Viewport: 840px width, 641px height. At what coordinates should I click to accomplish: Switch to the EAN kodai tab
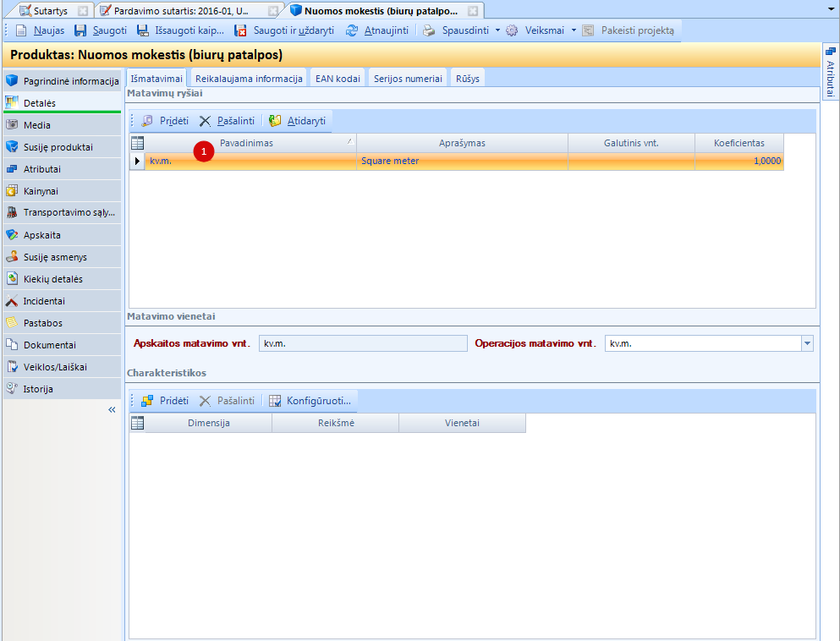coord(338,79)
